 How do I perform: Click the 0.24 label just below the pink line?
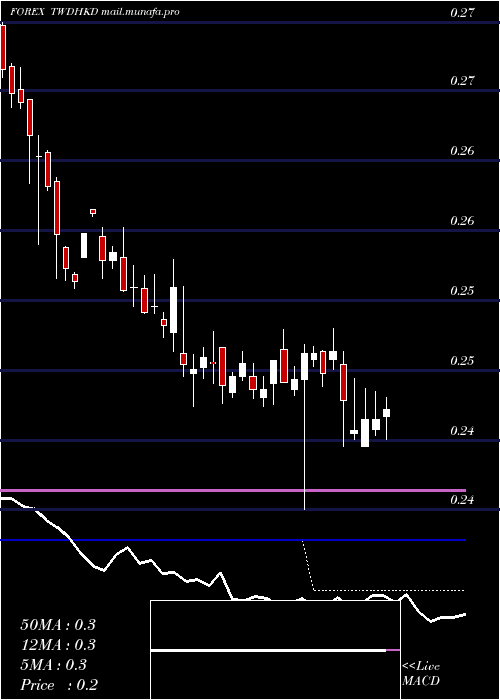click(462, 499)
